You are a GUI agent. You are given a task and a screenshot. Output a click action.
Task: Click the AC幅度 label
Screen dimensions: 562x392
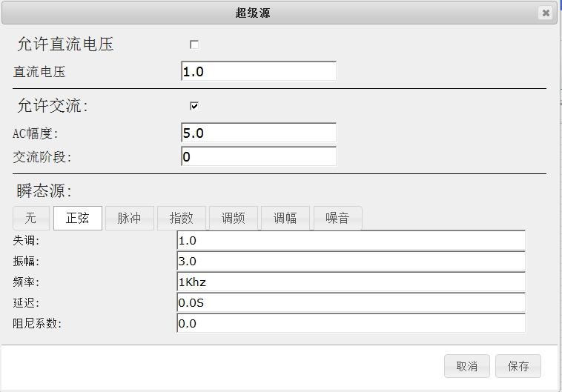35,133
